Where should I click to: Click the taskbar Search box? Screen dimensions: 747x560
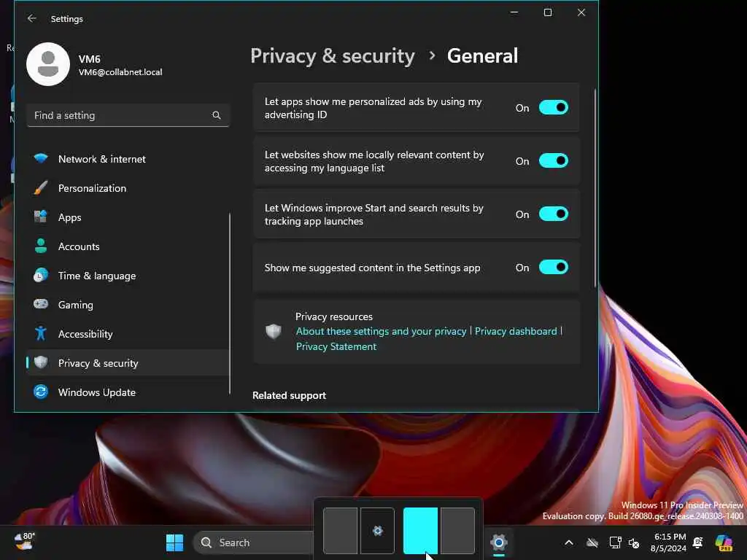[253, 542]
